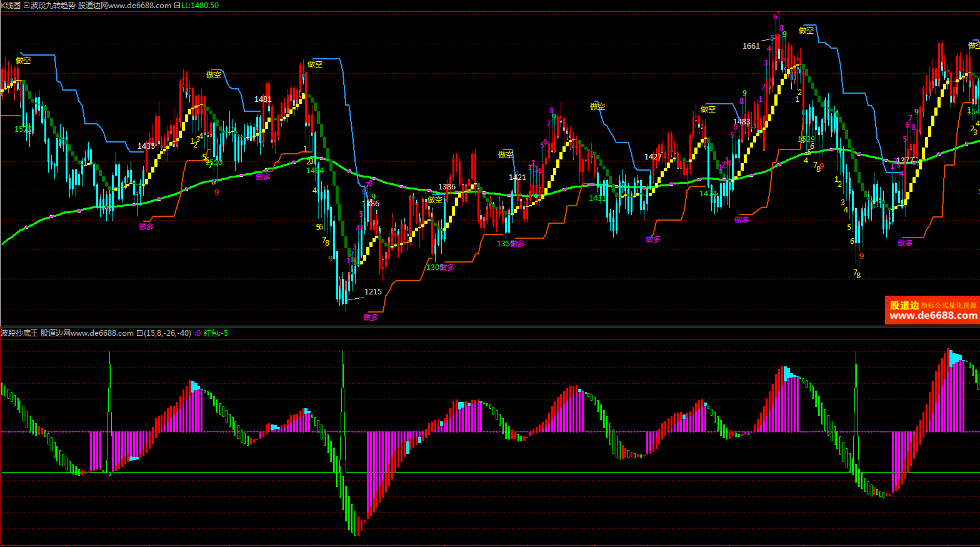Click the green LL:1480.50 value readout
Image resolution: width=980 pixels, height=547 pixels.
click(x=200, y=6)
